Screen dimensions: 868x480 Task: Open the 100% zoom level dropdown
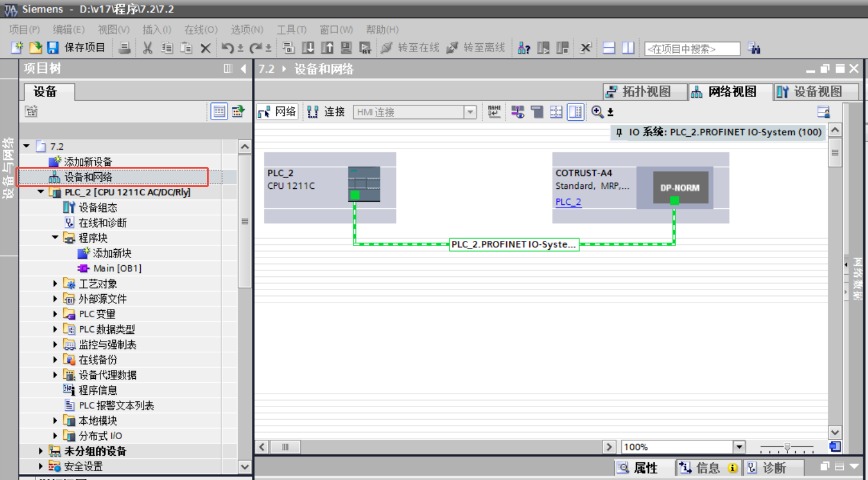[739, 447]
